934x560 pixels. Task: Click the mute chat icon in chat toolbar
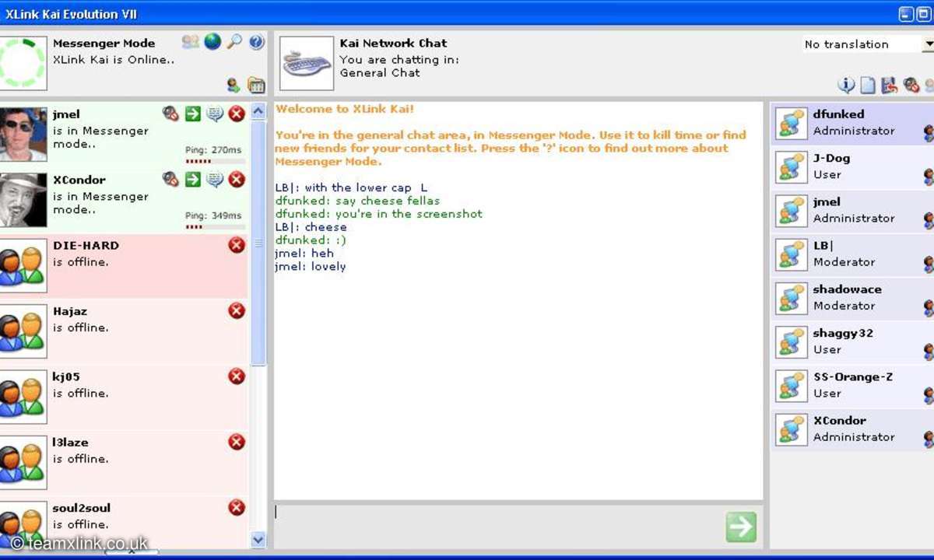click(911, 85)
